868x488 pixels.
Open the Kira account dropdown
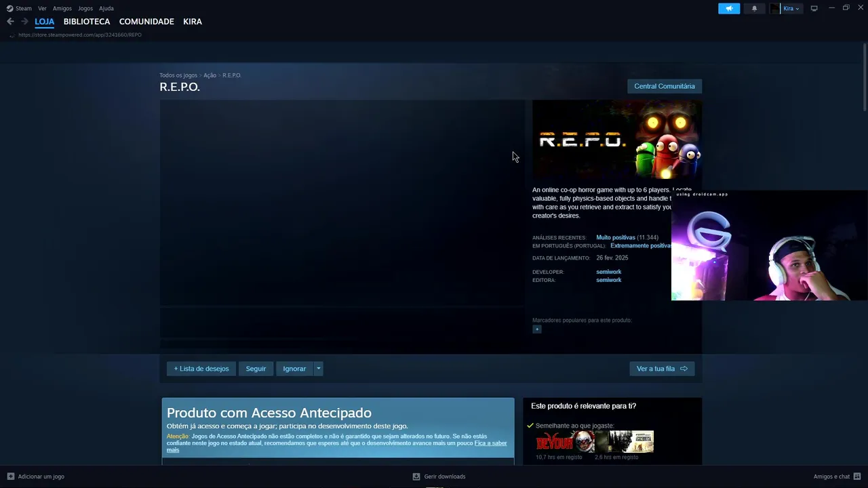[x=791, y=8]
